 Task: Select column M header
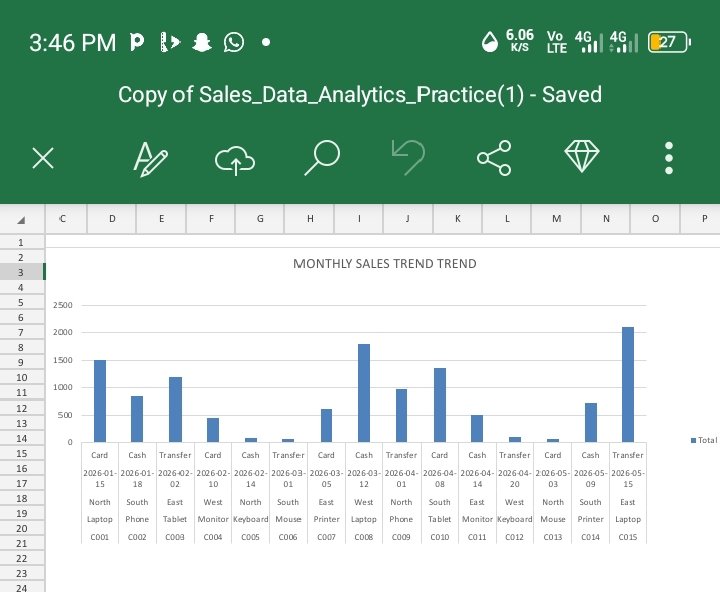click(x=557, y=219)
